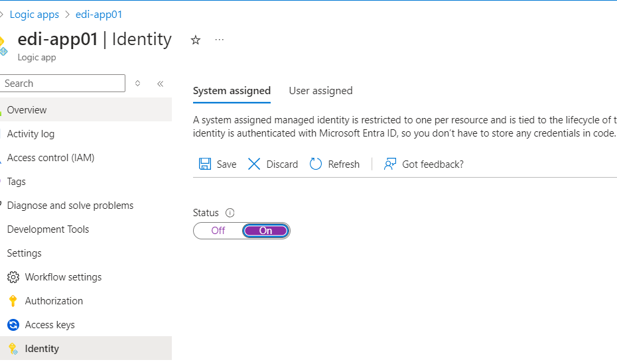The image size is (617, 364).
Task: Click the Save disk icon
Action: click(204, 164)
